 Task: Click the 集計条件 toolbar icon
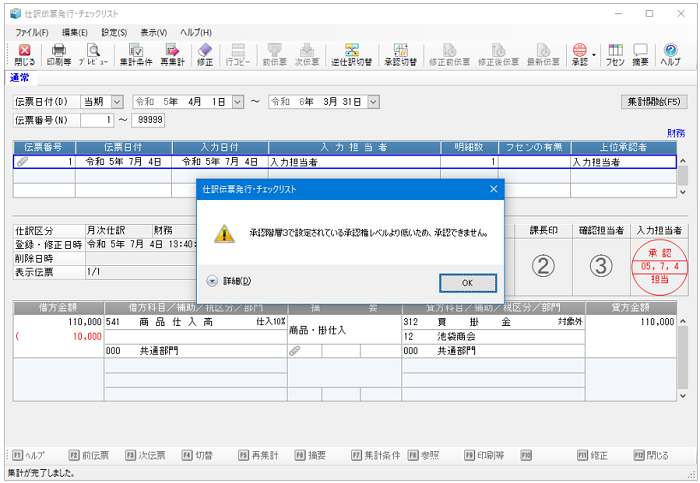pyautogui.click(x=135, y=54)
